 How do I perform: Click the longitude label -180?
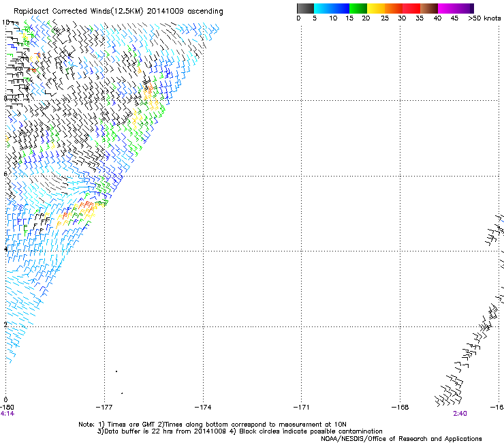[x=7, y=408]
